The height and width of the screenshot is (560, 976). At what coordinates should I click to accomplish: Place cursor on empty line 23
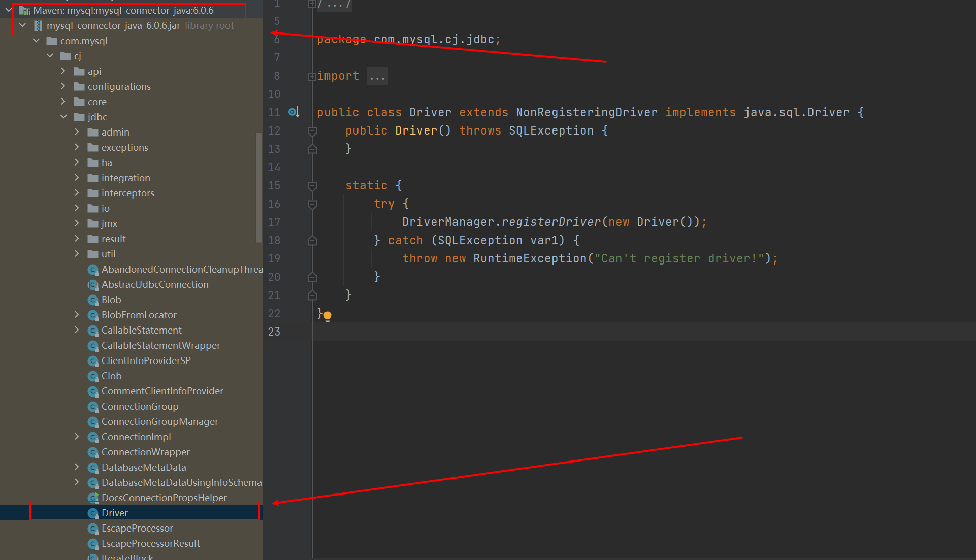(x=644, y=332)
